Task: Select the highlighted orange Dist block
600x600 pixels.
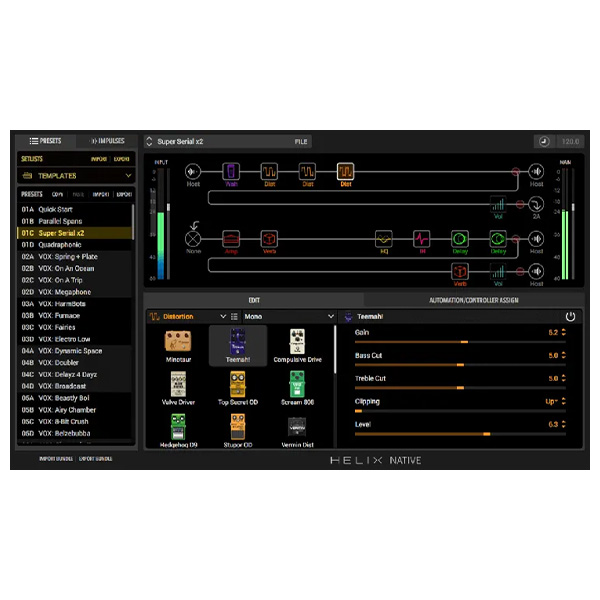Action: [346, 171]
